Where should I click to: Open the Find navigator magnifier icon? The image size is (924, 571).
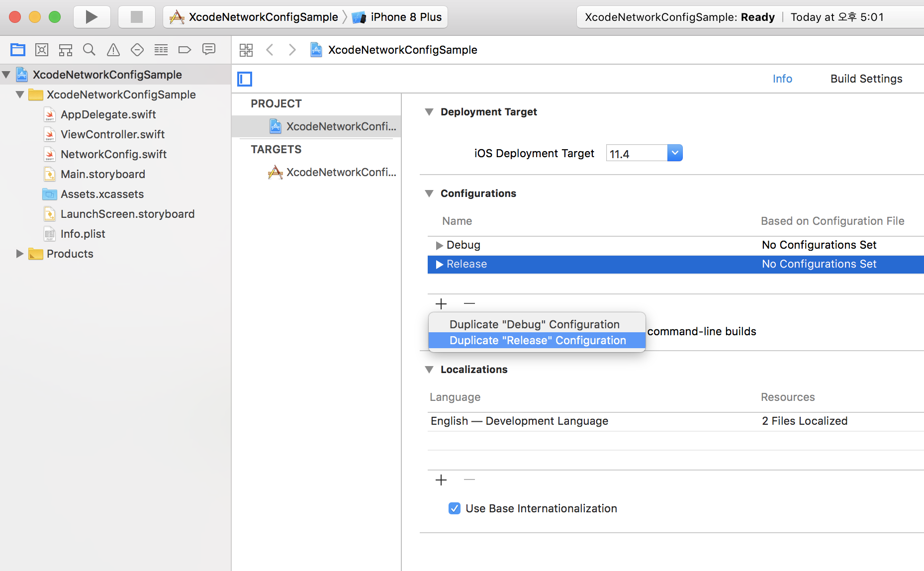coord(89,50)
